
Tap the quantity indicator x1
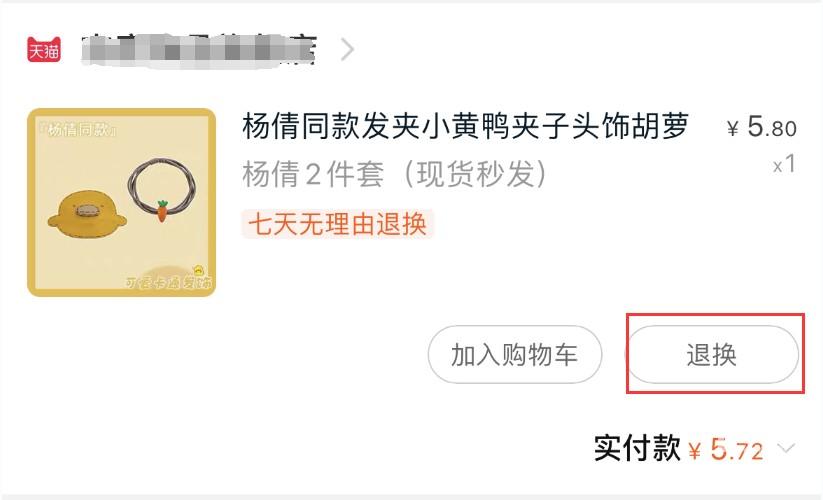point(784,165)
